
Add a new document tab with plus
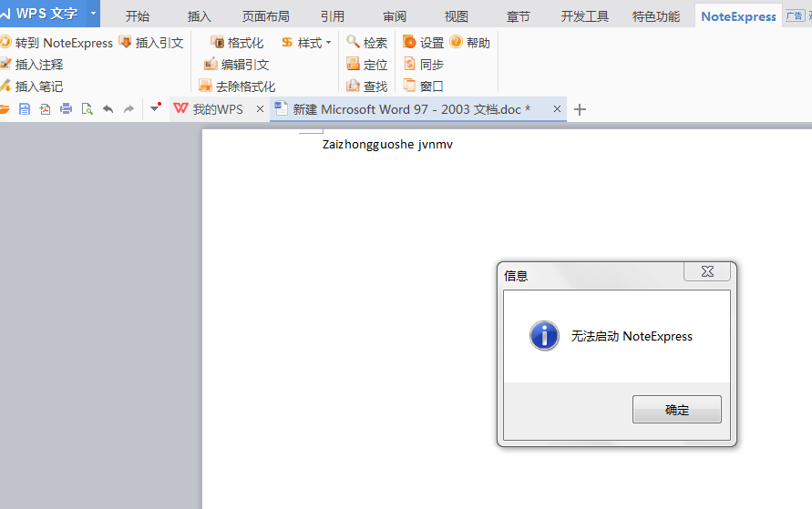pyautogui.click(x=580, y=109)
